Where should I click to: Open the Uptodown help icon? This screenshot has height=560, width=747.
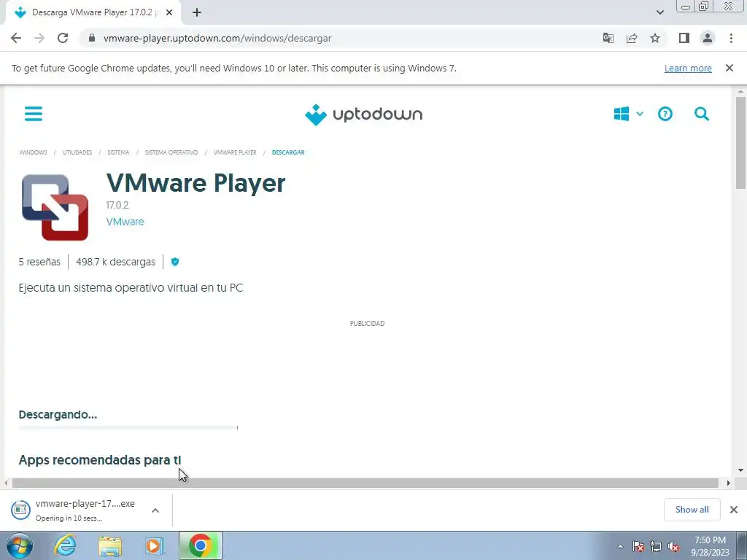(665, 114)
